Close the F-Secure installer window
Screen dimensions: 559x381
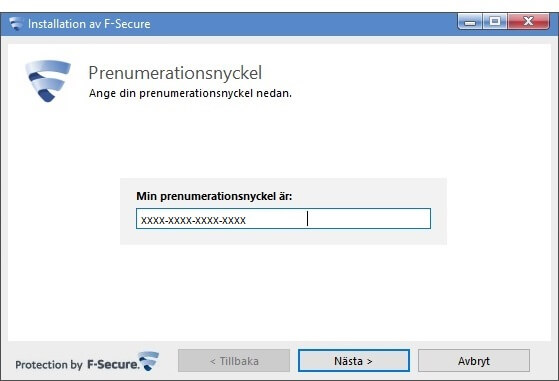(529, 22)
